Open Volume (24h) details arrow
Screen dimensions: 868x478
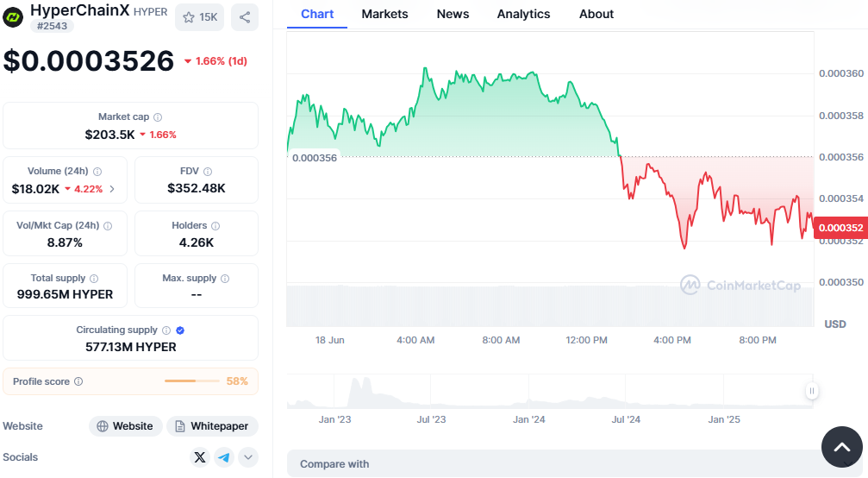point(112,189)
